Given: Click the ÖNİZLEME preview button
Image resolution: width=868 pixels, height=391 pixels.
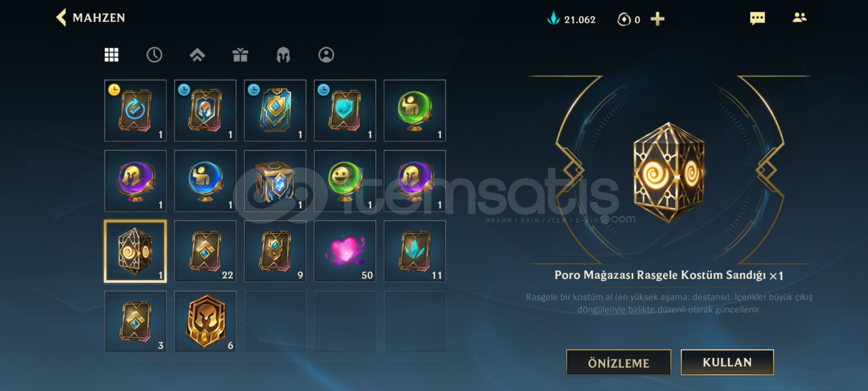Looking at the screenshot, I should click(619, 362).
